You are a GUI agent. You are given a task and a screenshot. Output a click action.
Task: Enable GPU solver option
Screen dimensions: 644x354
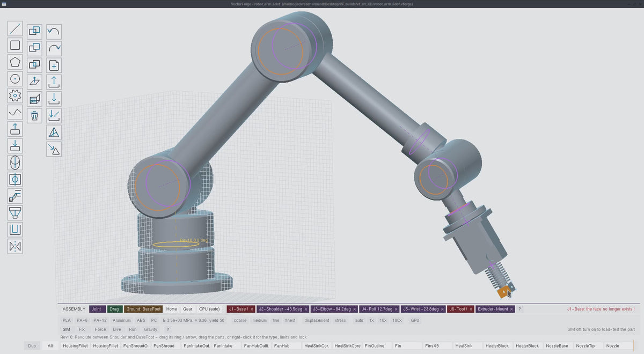[x=415, y=320]
